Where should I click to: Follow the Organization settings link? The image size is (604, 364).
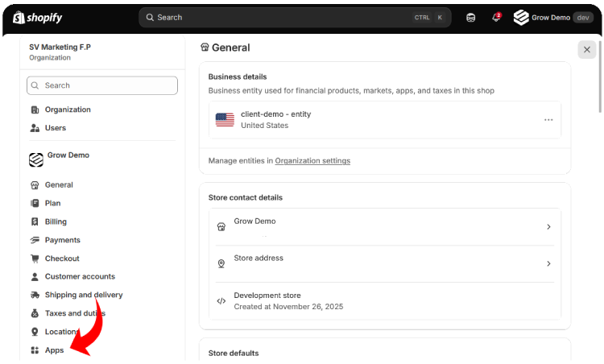pyautogui.click(x=312, y=161)
